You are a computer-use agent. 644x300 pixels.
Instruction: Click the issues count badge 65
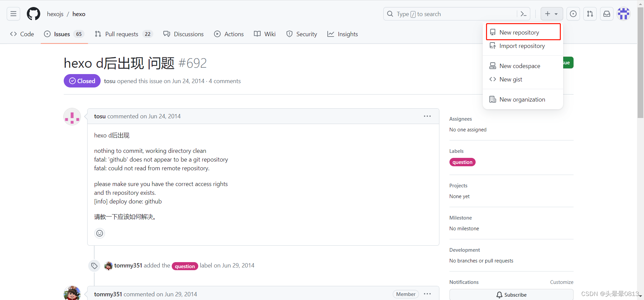[79, 34]
